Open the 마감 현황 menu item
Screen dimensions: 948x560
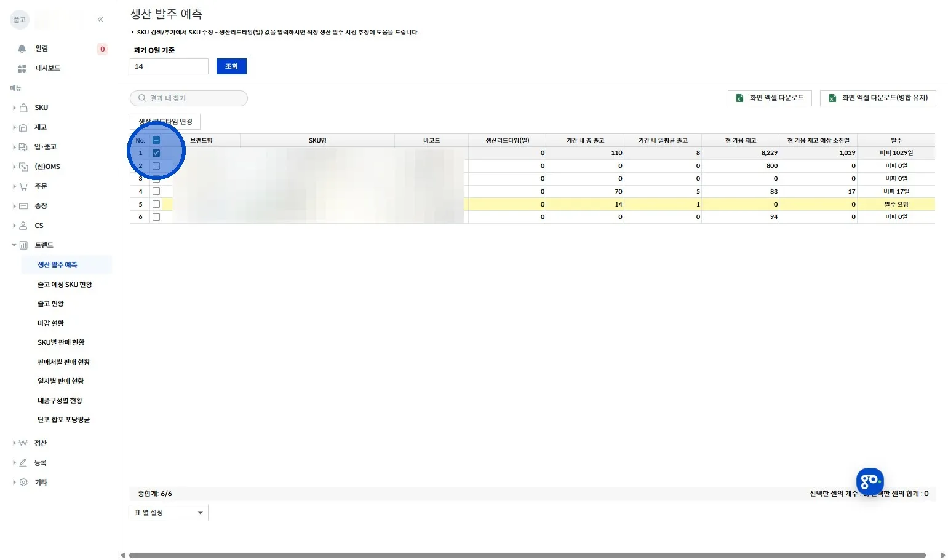click(50, 323)
